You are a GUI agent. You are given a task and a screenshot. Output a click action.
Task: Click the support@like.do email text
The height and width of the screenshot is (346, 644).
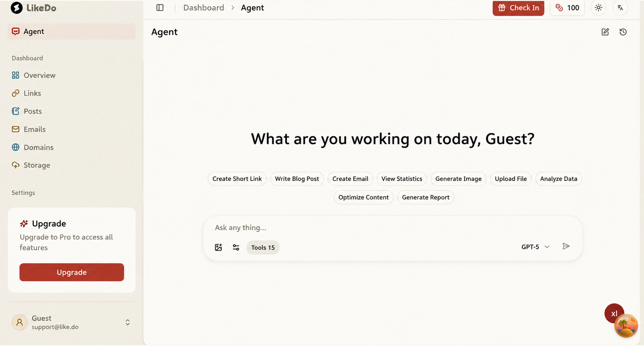click(x=55, y=327)
